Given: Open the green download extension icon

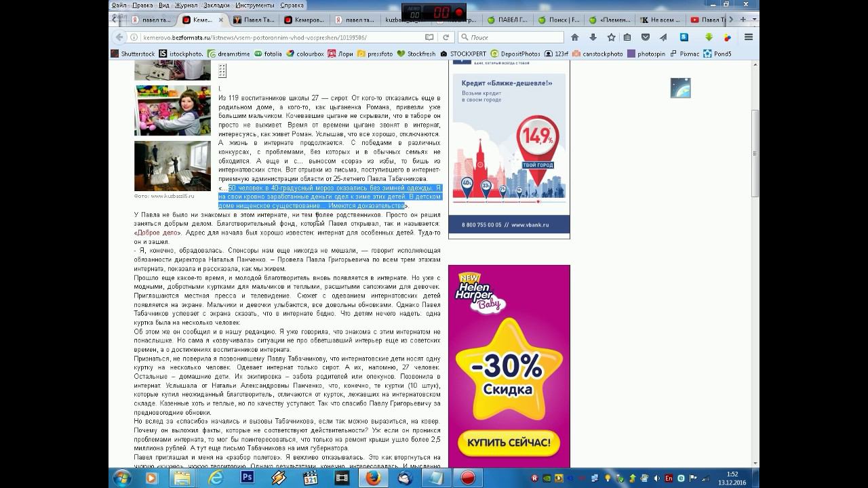Looking at the screenshot, I should (709, 37).
